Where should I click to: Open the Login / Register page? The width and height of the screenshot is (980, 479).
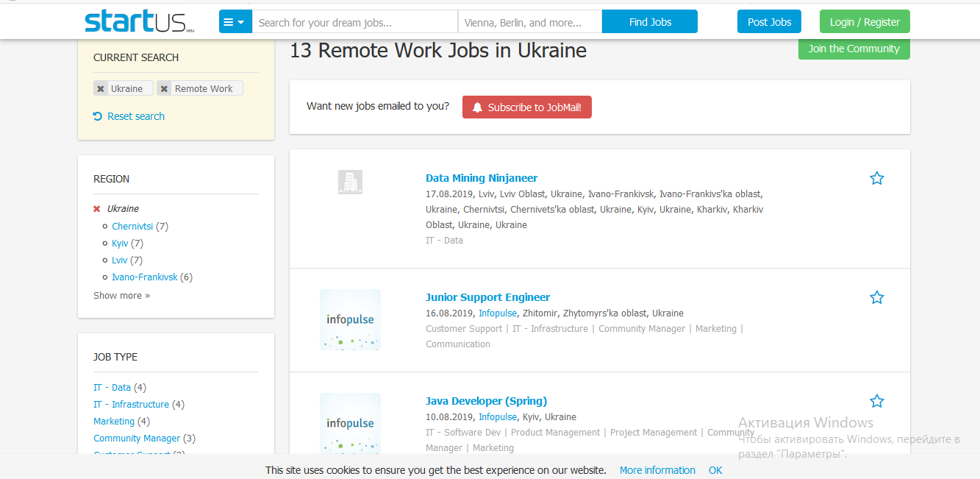[865, 21]
